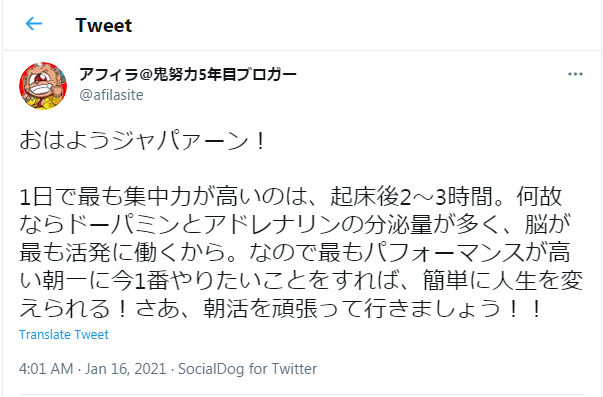603x397 pixels.
Task: Click the word 何故 at the line end
Action: click(540, 197)
